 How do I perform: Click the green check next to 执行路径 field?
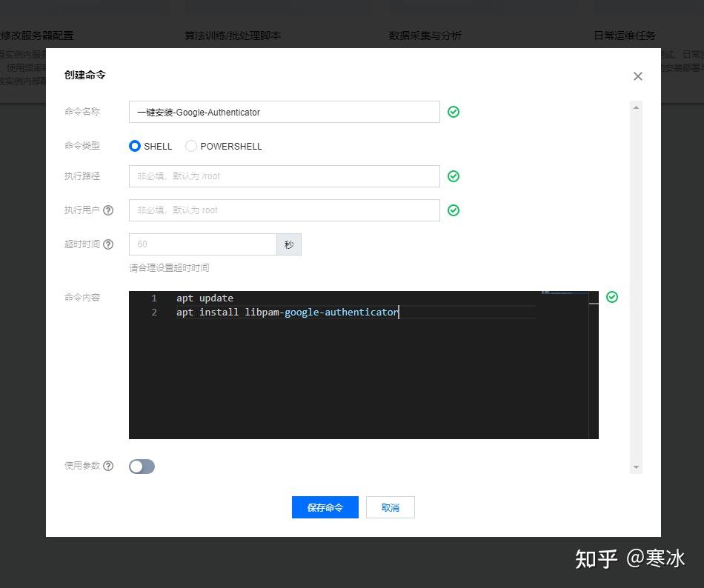[x=453, y=176]
